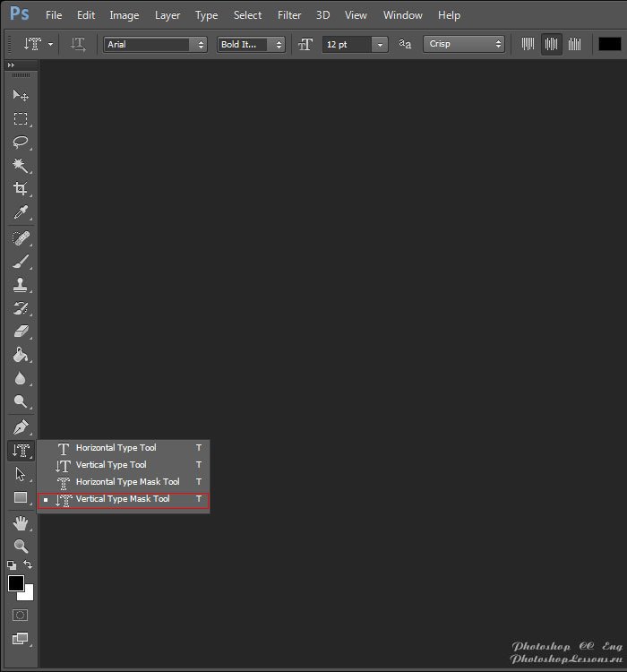Select the Eraser tool
Screen dimensions: 627x672
click(20, 332)
